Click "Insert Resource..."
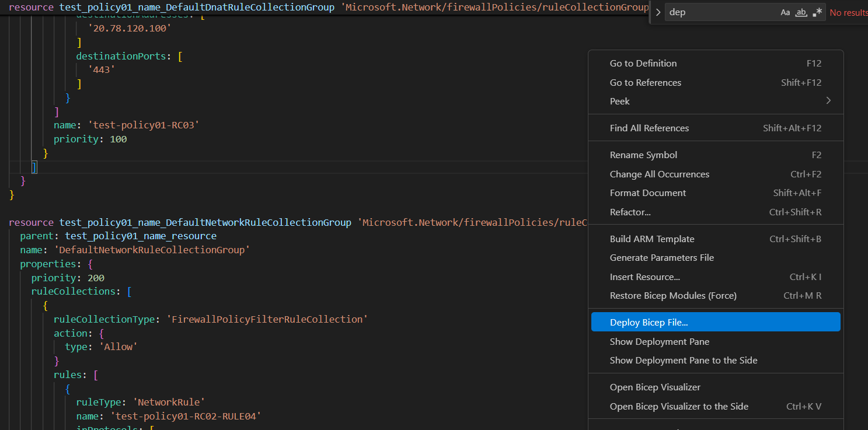This screenshot has height=430, width=868. (646, 277)
